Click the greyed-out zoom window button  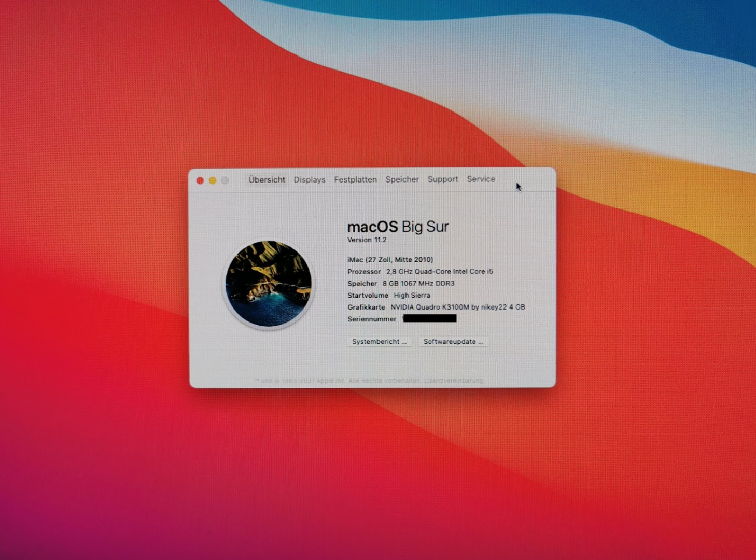pos(225,180)
